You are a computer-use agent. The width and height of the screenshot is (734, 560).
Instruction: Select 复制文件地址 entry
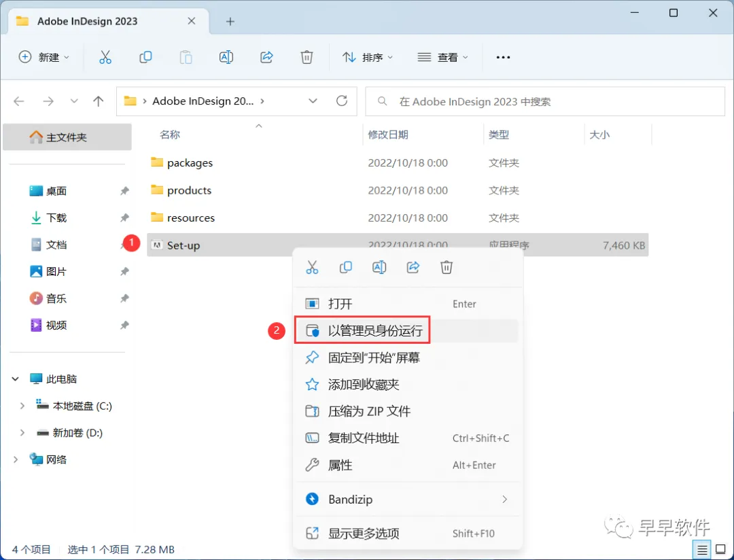coord(407,438)
